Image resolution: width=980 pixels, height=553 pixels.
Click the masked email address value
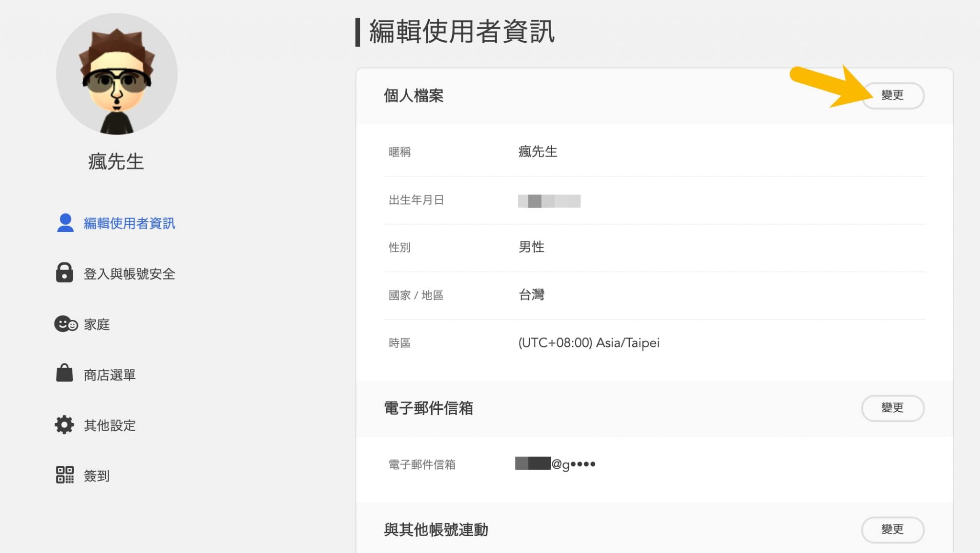click(555, 464)
